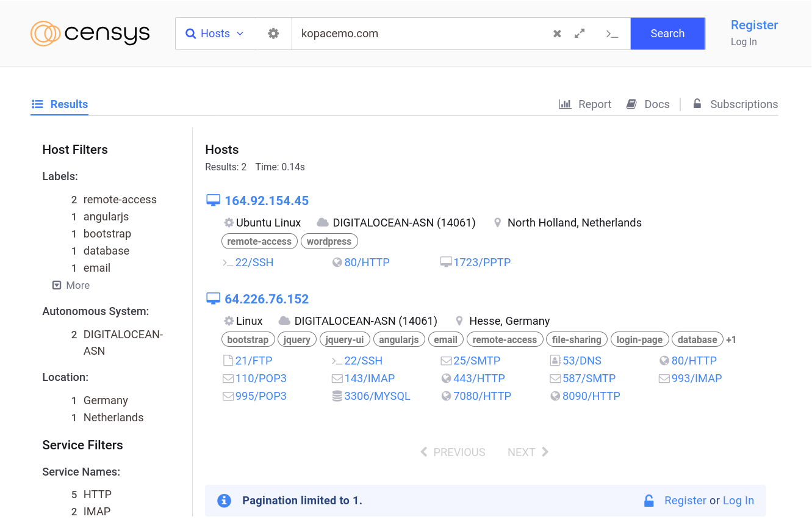The height and width of the screenshot is (522, 812).
Task: Open the Docs link
Action: tap(648, 104)
